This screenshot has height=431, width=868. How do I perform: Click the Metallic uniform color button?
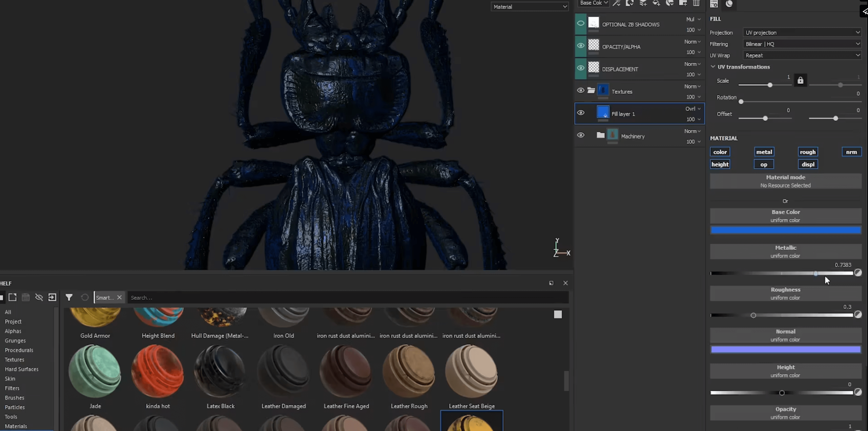(785, 252)
